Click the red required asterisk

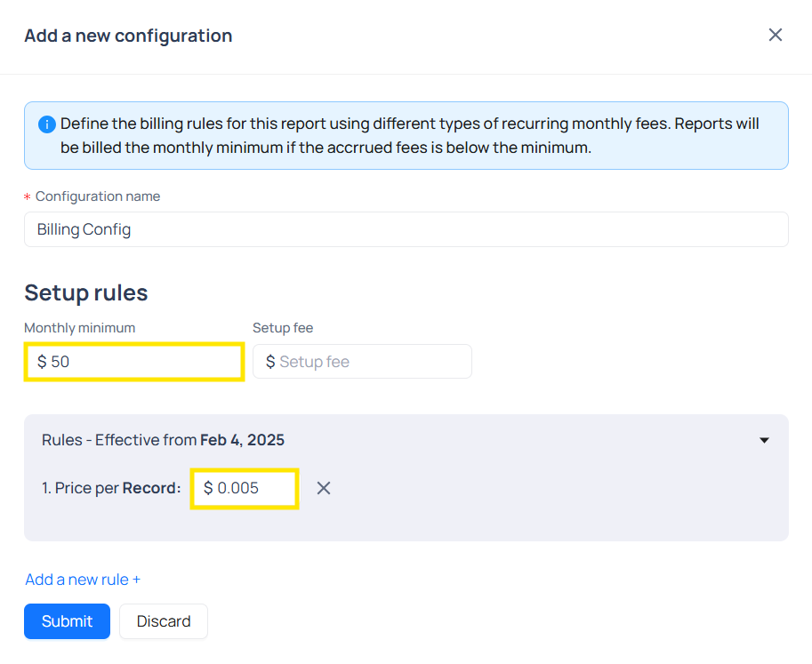click(28, 196)
